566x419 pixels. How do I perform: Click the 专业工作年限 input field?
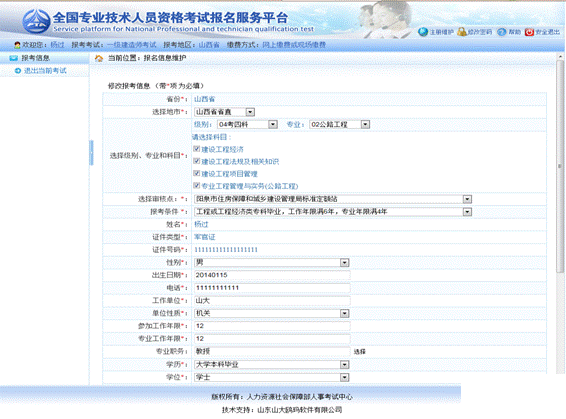[x=272, y=339]
